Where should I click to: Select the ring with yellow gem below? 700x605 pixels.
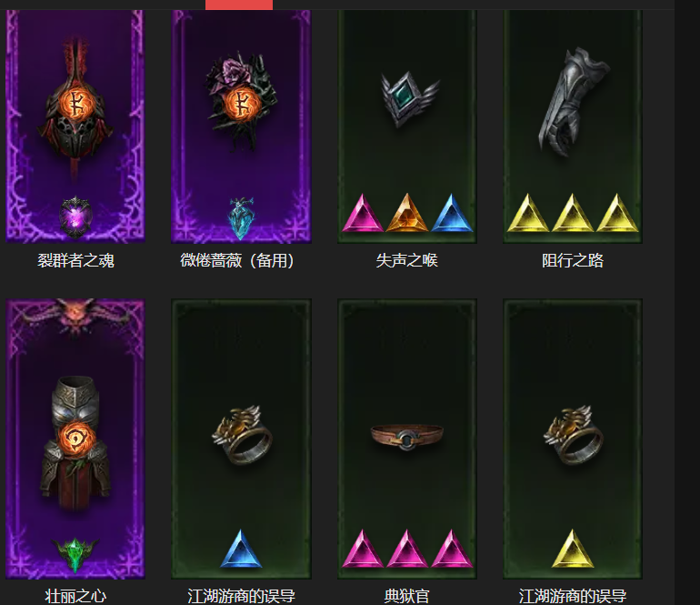click(x=573, y=435)
